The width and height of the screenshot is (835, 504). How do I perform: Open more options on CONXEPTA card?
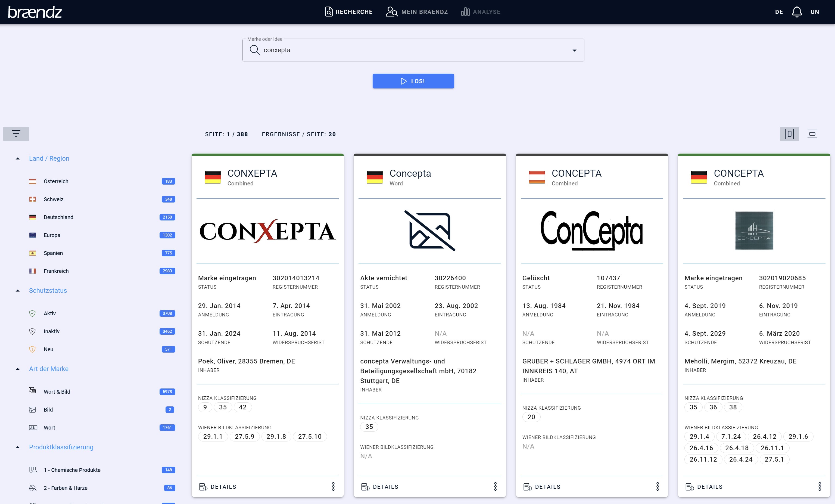(333, 486)
